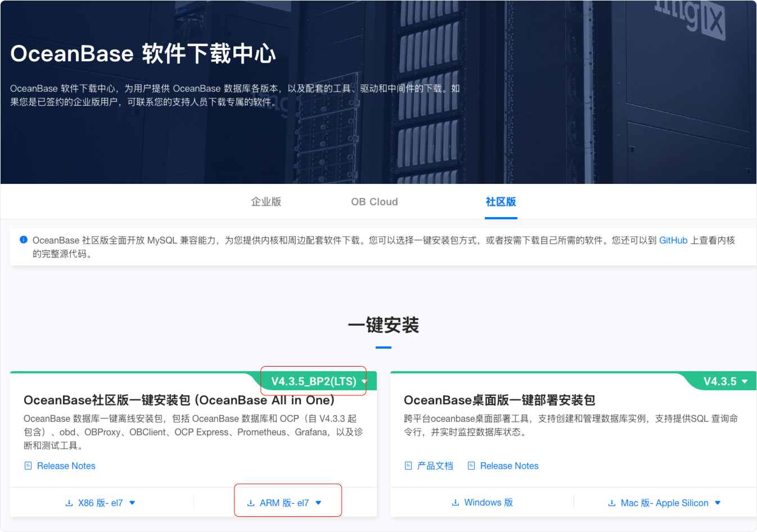Screen dimensions: 757x532
Task: Select the 社区版 tab
Action: click(501, 201)
